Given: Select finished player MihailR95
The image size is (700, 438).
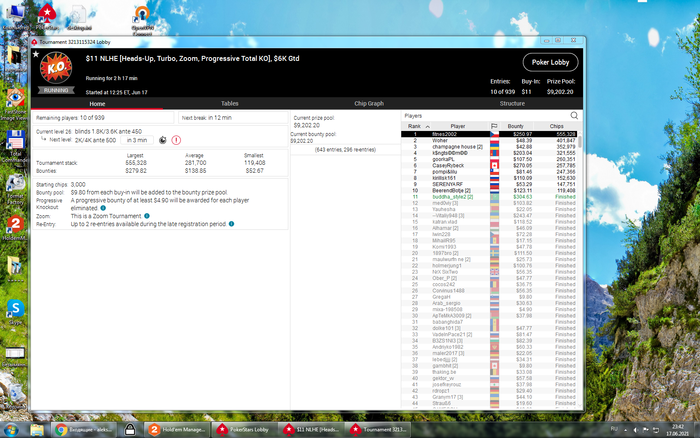Looking at the screenshot, I should (489, 240).
